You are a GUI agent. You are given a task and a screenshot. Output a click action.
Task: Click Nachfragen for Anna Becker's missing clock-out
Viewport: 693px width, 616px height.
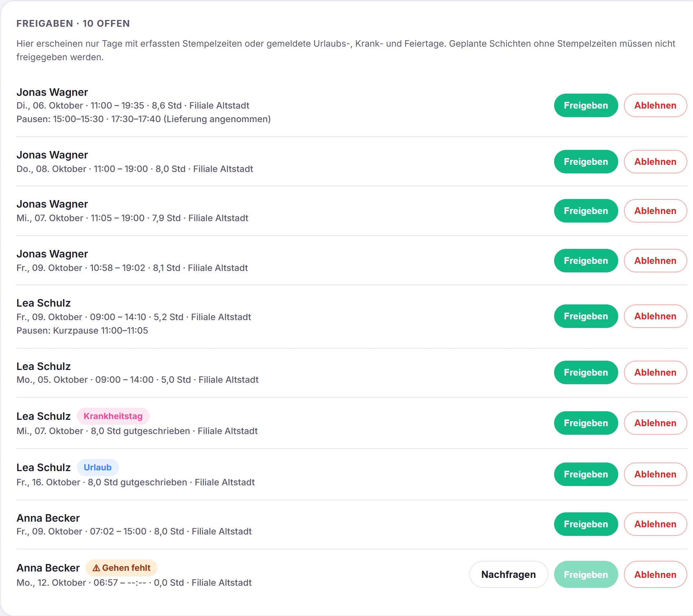coord(509,574)
